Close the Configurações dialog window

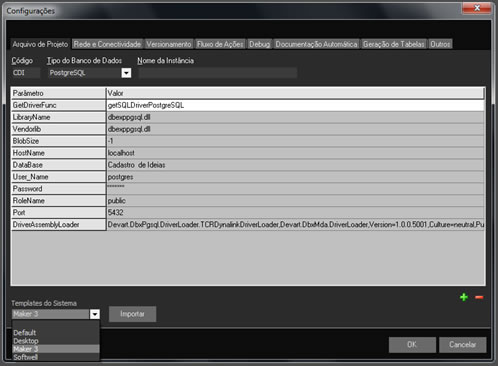click(x=477, y=8)
